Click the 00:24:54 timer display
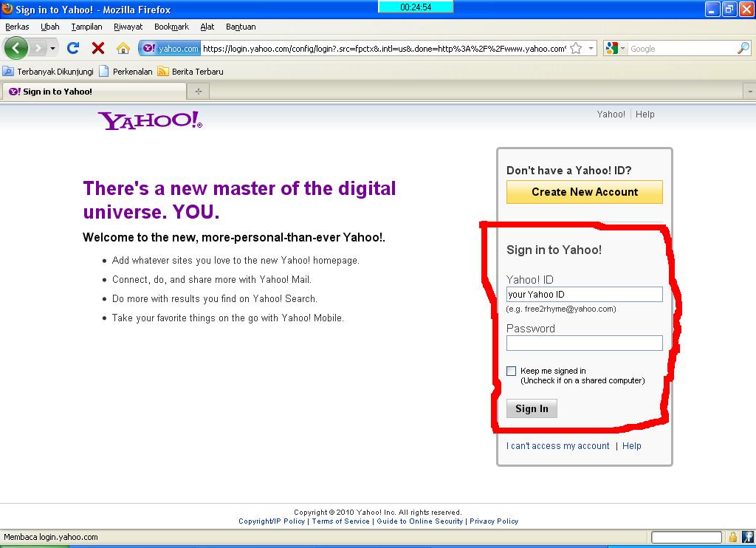Image resolution: width=756 pixels, height=548 pixels. 416,7
